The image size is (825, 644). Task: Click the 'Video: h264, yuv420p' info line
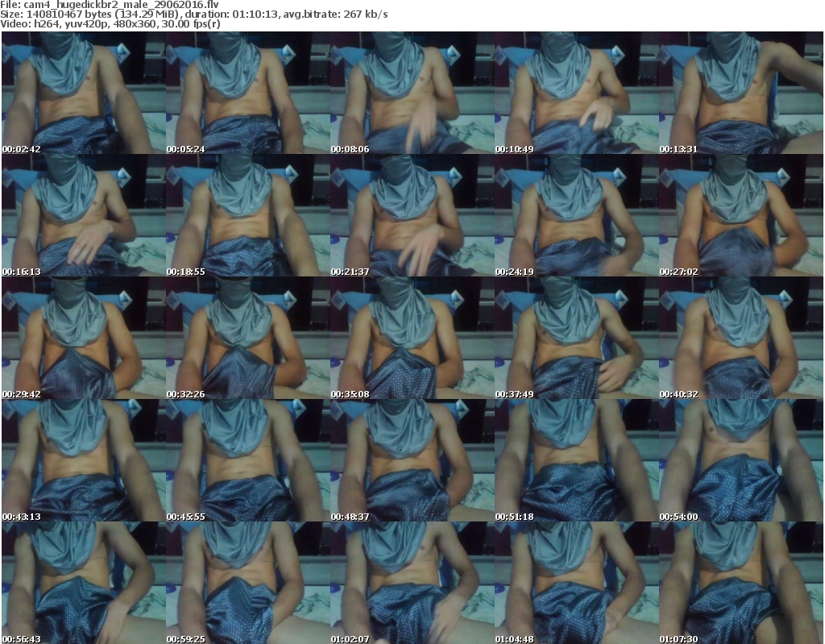click(110, 23)
